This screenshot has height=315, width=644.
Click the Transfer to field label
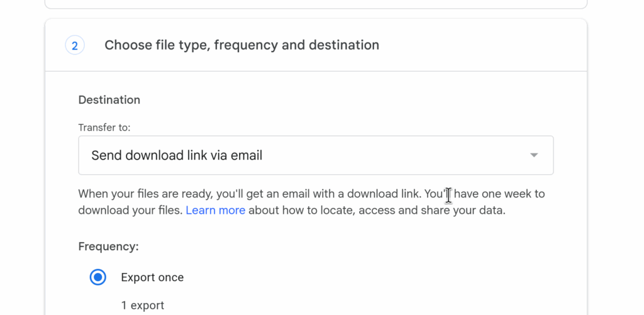pos(104,128)
